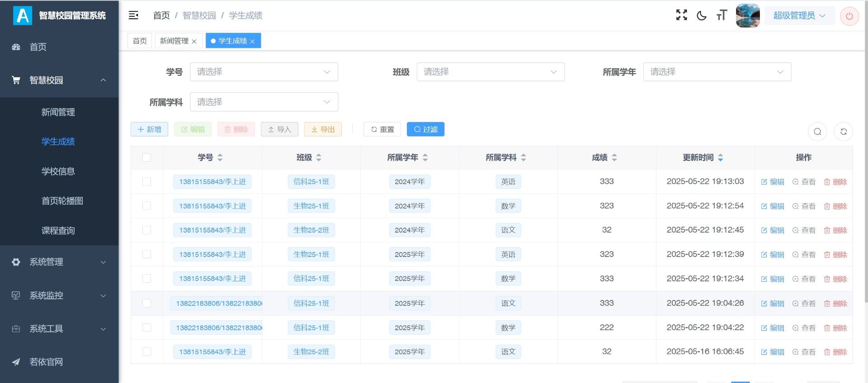Sort by 更新时间 column arrows
This screenshot has width=868, height=383.
[720, 158]
